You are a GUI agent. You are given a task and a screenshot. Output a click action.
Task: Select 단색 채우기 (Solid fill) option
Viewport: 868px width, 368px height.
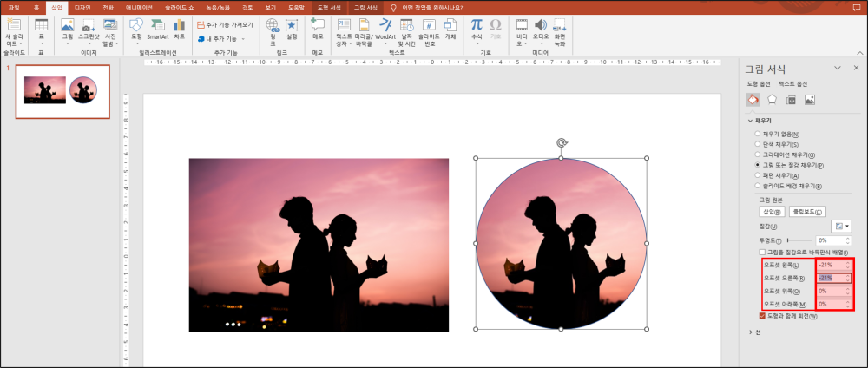(x=757, y=144)
